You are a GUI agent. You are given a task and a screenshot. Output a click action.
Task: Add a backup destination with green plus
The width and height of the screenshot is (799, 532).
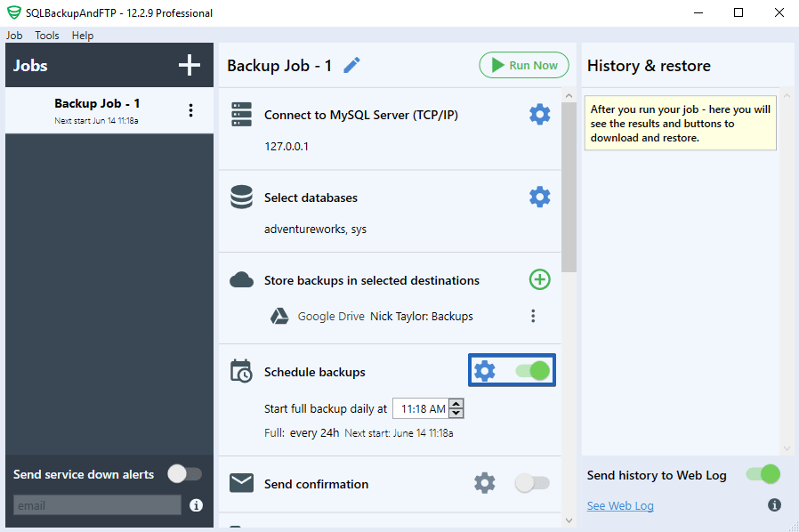click(x=539, y=279)
